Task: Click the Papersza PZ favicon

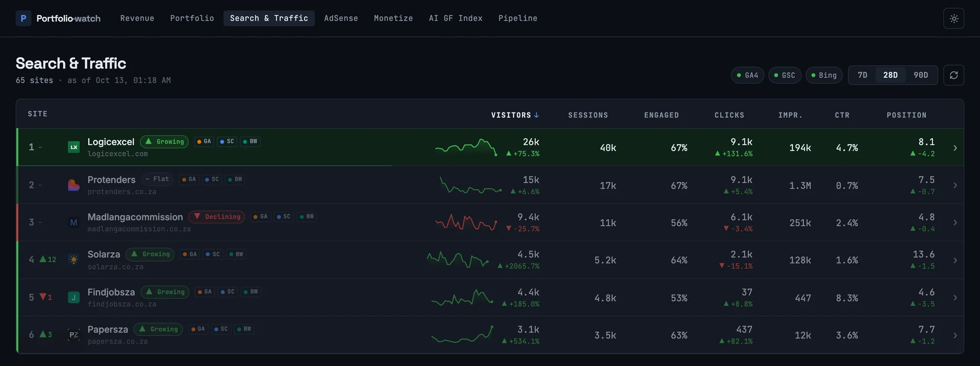Action: click(73, 335)
